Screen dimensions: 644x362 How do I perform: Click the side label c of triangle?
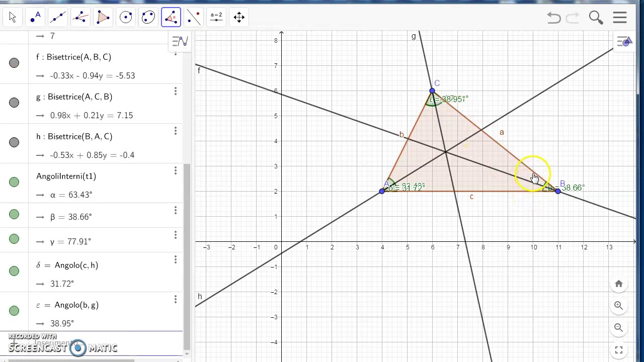471,197
